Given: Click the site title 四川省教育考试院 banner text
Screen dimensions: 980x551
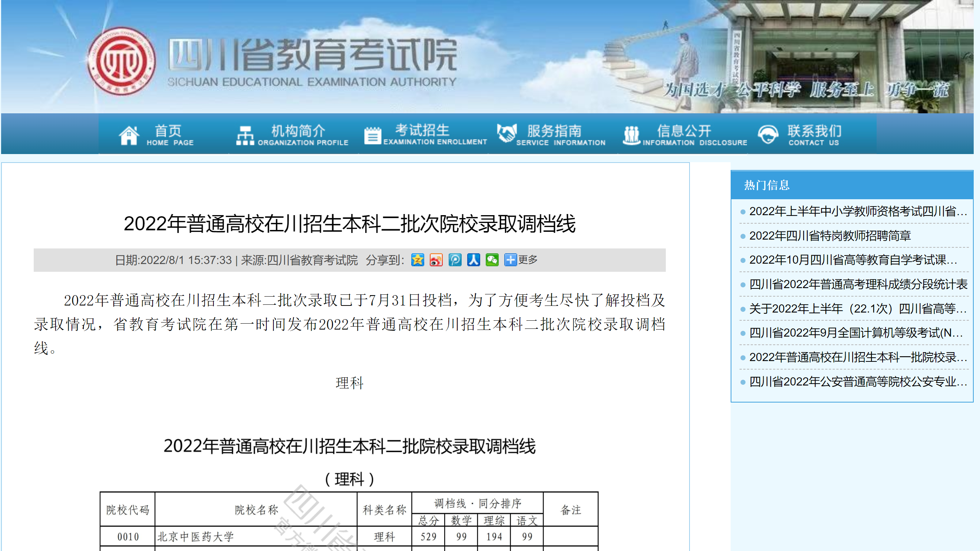Looking at the screenshot, I should 312,56.
